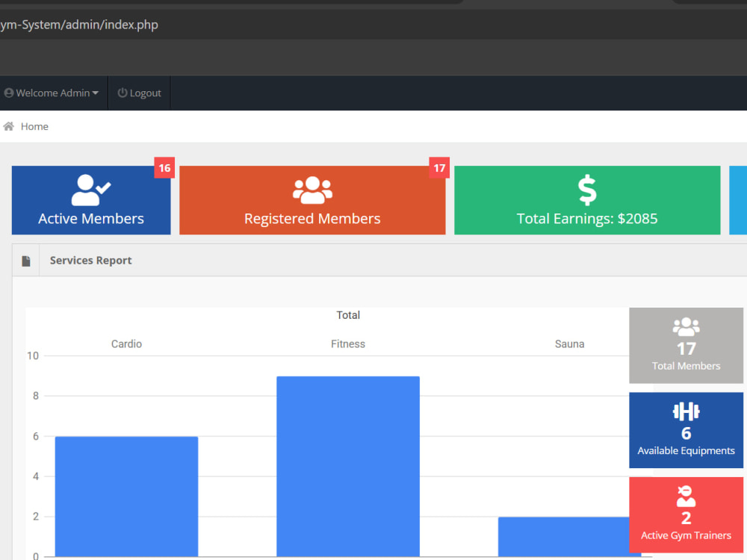
Task: Click the Fitness bar in the chart
Action: click(x=348, y=466)
